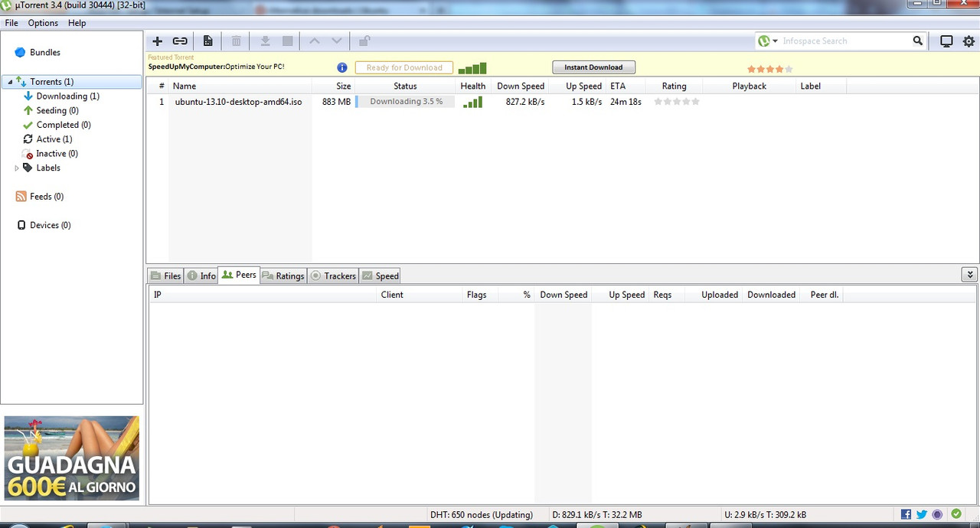Sort torrents by Down Speed column header
The image size is (980, 528).
521,86
